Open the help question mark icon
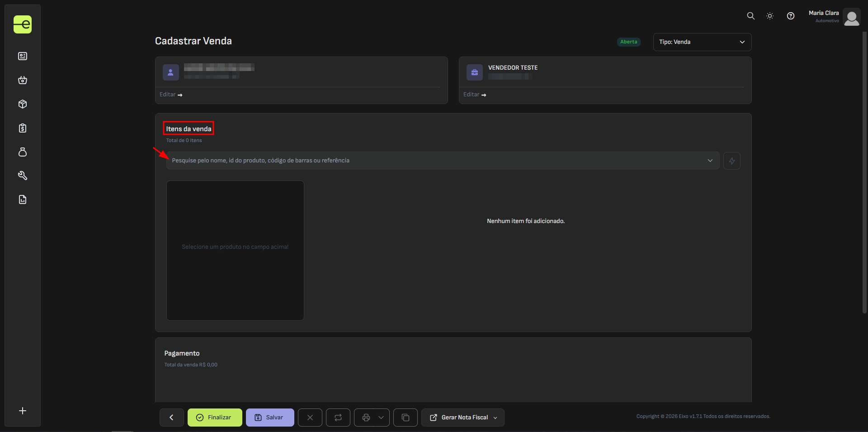Screen dimensions: 868x432 790,16
